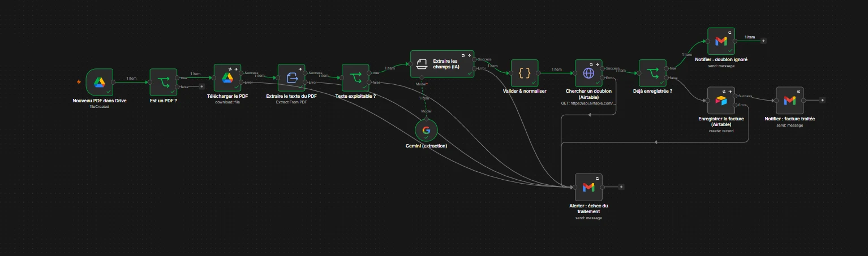This screenshot has width=868, height=256.
Task: Add node after Notifier : facture traitée
Action: click(822, 100)
